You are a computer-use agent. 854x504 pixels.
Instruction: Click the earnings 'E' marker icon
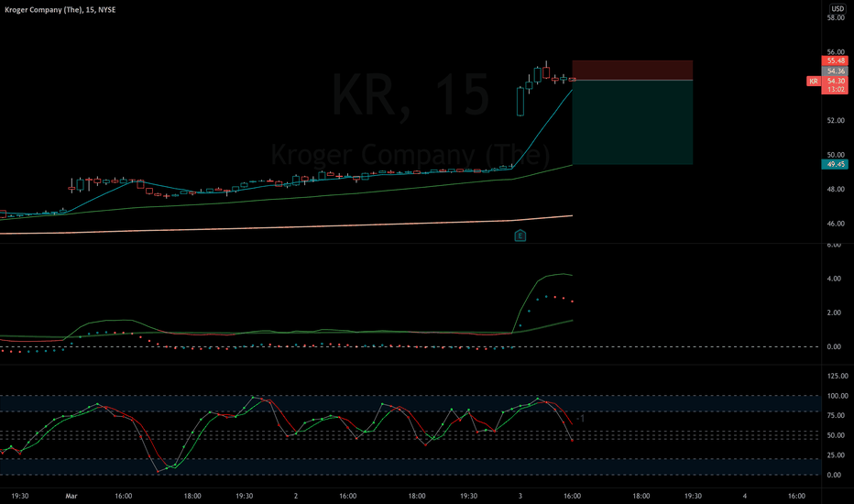pyautogui.click(x=520, y=236)
